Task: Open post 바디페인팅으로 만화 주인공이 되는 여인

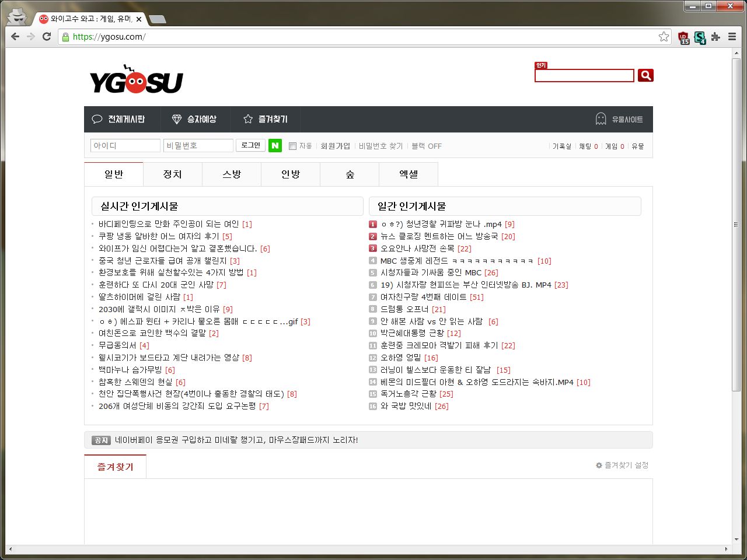Action: (x=169, y=224)
